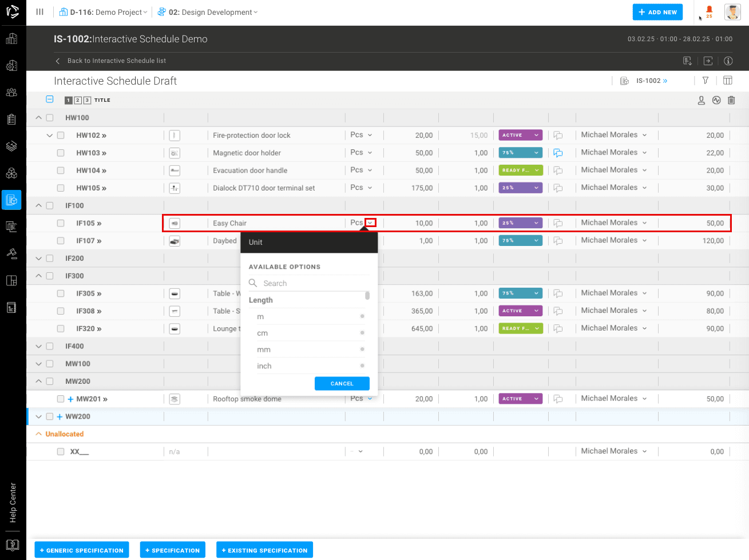The width and height of the screenshot is (749, 560).
Task: Open the filter funnel icon
Action: pos(706,81)
